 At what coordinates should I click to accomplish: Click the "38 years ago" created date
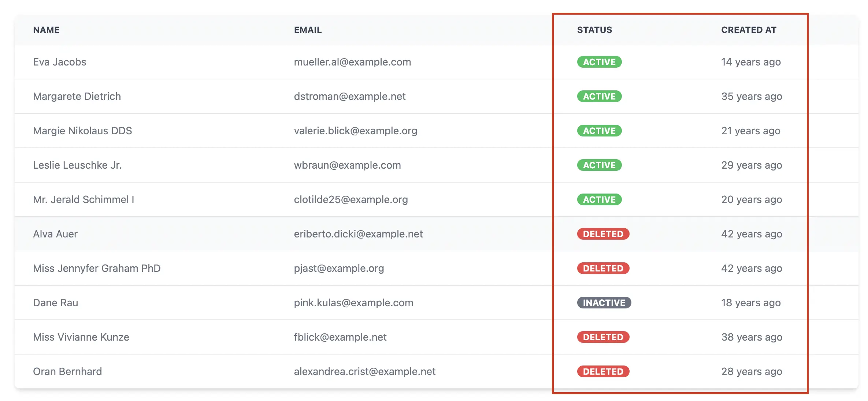click(x=752, y=337)
